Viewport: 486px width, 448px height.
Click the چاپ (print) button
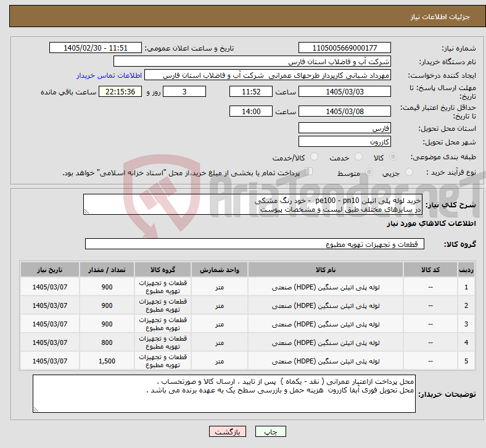(x=270, y=431)
